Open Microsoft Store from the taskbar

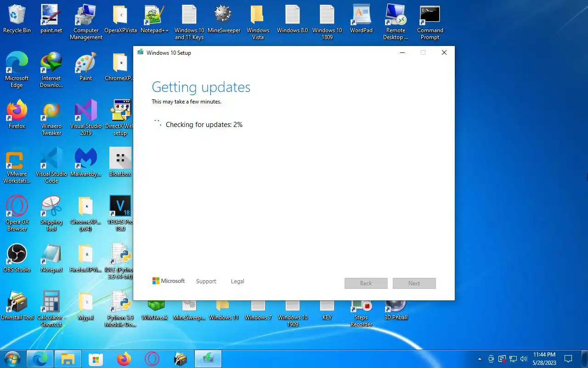[x=96, y=359]
